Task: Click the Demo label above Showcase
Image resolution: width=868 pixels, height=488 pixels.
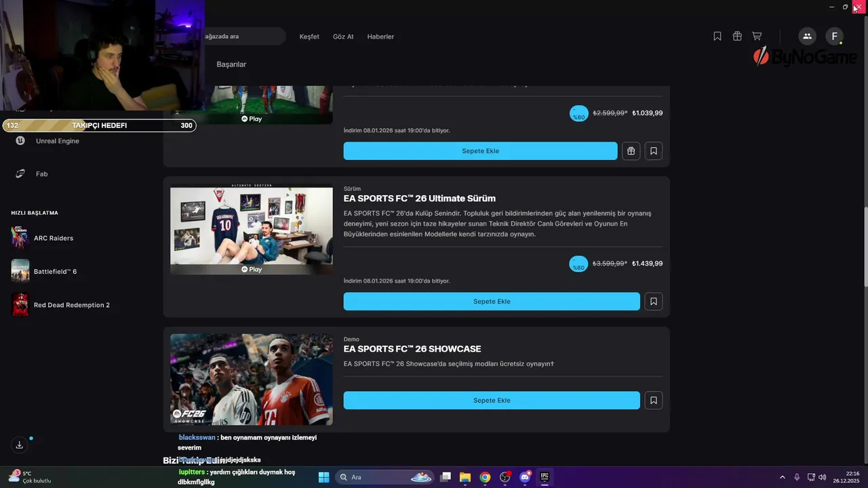Action: click(351, 339)
